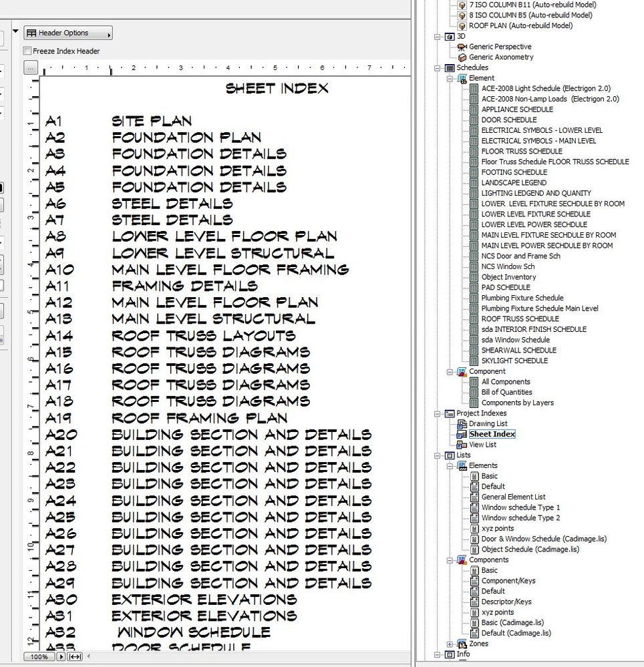The height and width of the screenshot is (667, 644).
Task: Click the Zones folder icon
Action: point(462,644)
